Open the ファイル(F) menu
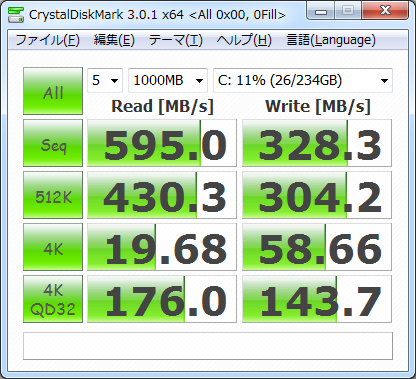416x379 pixels. click(47, 40)
